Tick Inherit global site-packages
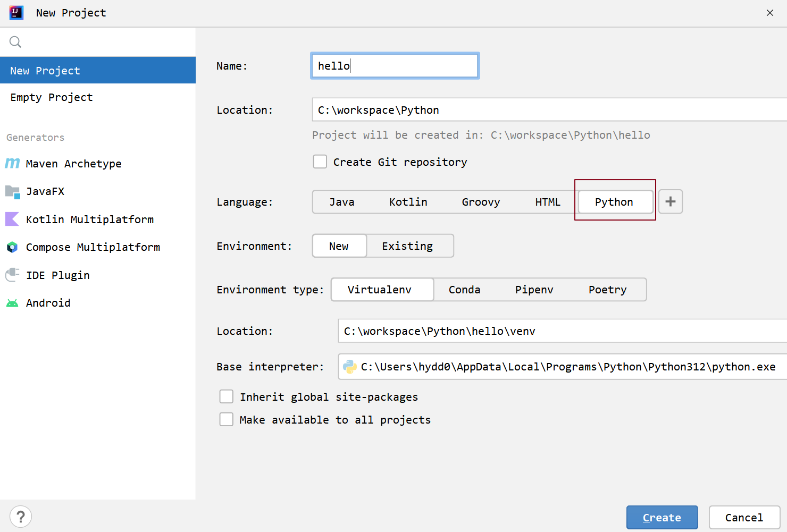787x532 pixels. click(227, 396)
